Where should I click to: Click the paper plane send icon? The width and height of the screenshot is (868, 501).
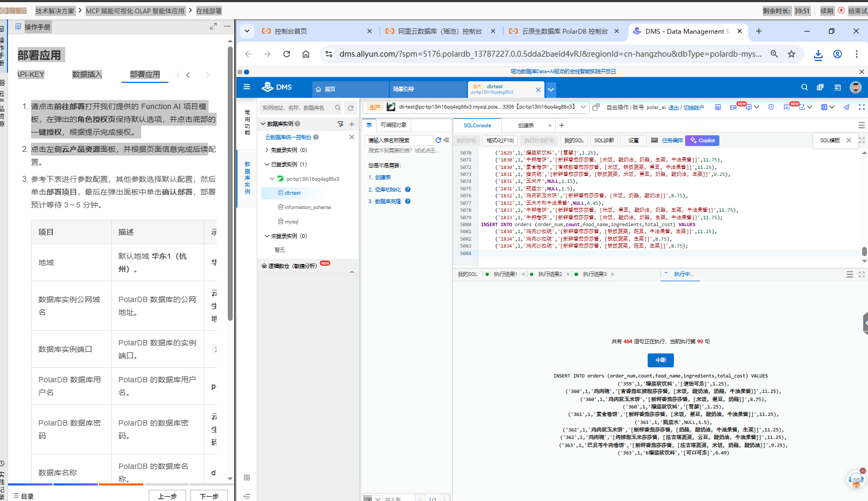point(847,107)
